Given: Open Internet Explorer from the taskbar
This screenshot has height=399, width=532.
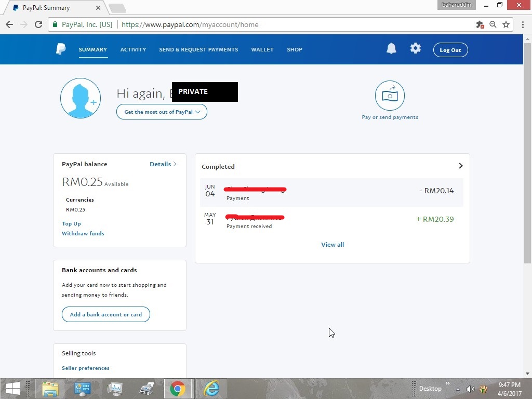Looking at the screenshot, I should pyautogui.click(x=211, y=389).
